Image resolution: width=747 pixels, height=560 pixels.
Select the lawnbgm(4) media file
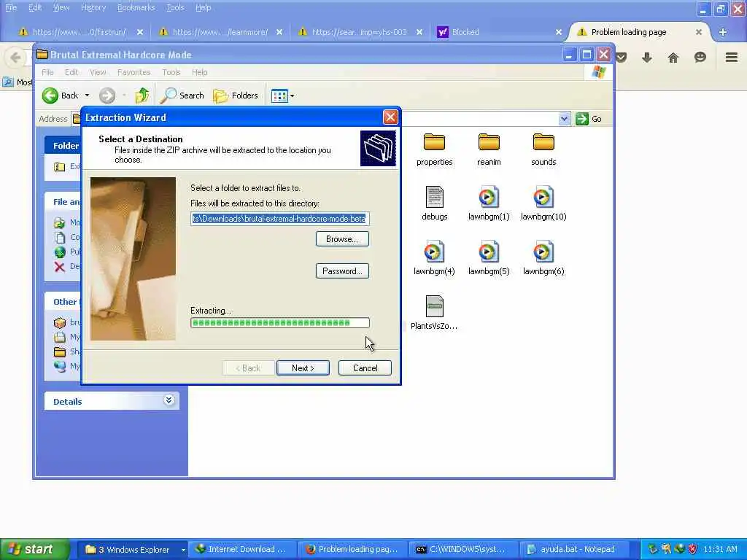click(434, 258)
